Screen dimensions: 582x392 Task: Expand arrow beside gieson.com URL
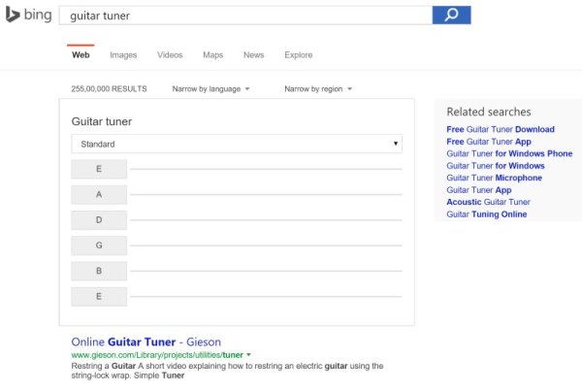coord(248,355)
